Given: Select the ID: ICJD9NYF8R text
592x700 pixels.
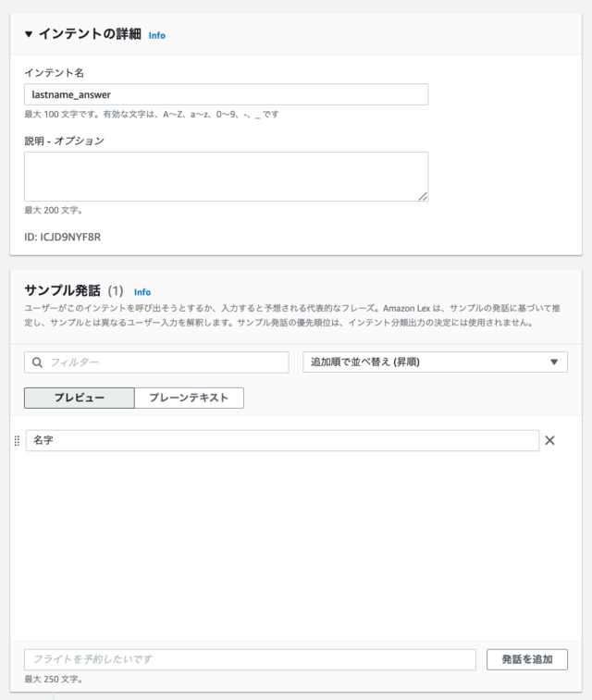Looking at the screenshot, I should click(x=63, y=237).
